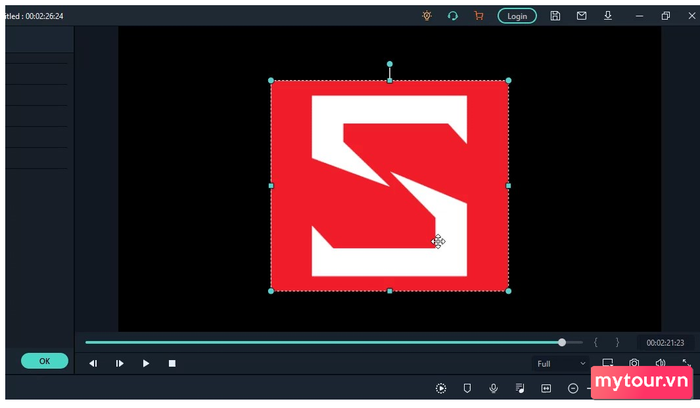
Task: Play the preview video
Action: [x=146, y=363]
